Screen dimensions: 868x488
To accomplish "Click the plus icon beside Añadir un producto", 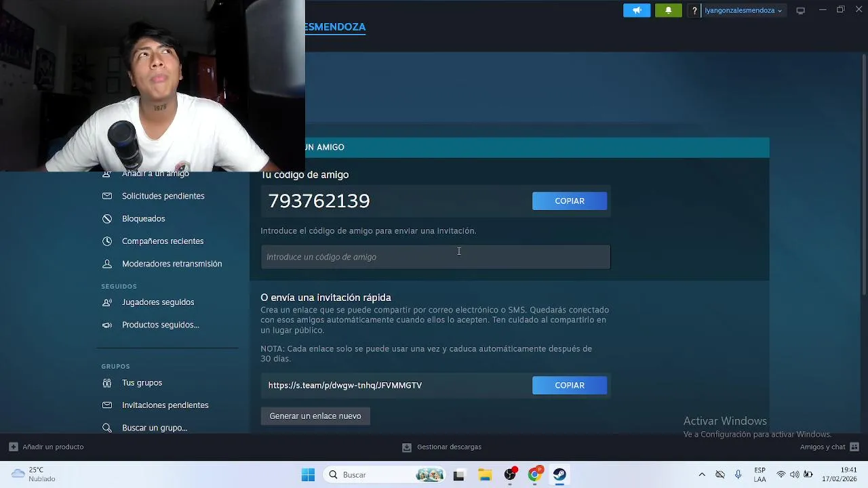I will [13, 447].
